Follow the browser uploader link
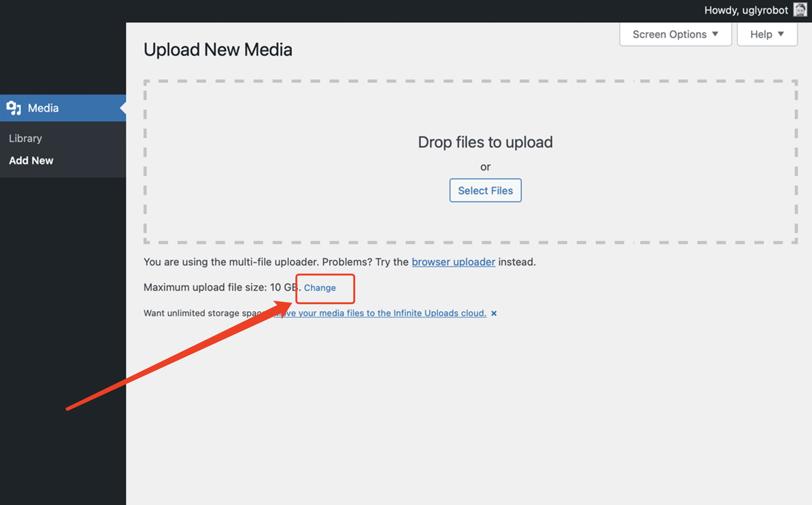This screenshot has height=505, width=812. pyautogui.click(x=453, y=262)
